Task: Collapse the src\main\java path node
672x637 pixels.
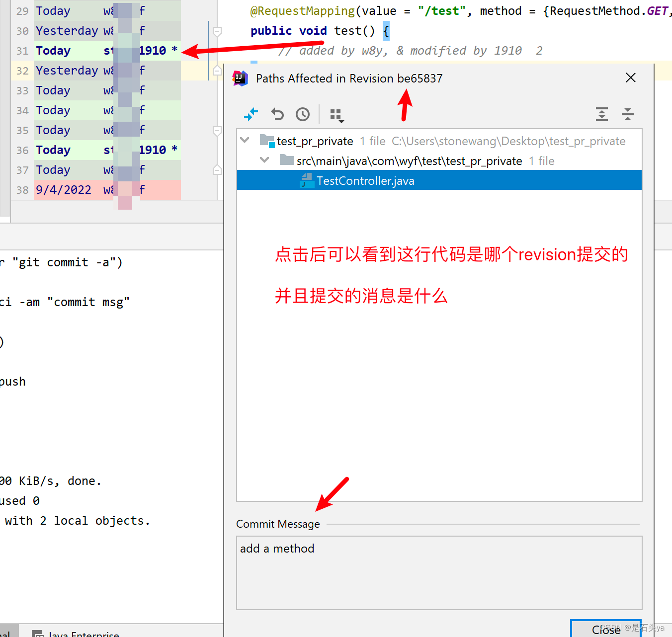Action: [x=264, y=159]
